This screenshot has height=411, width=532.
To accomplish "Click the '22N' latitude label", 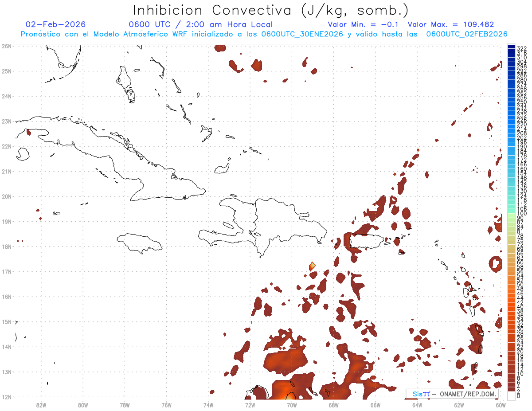I will tap(6, 146).
